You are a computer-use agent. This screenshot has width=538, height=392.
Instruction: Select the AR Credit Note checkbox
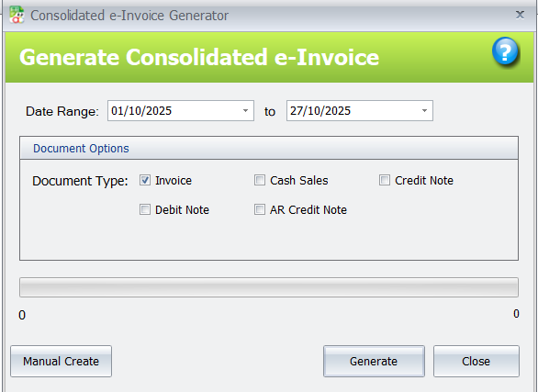(260, 209)
